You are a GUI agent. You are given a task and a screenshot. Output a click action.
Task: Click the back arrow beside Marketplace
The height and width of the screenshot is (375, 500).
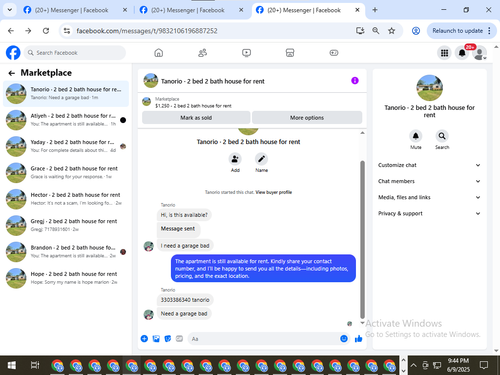[x=12, y=73]
